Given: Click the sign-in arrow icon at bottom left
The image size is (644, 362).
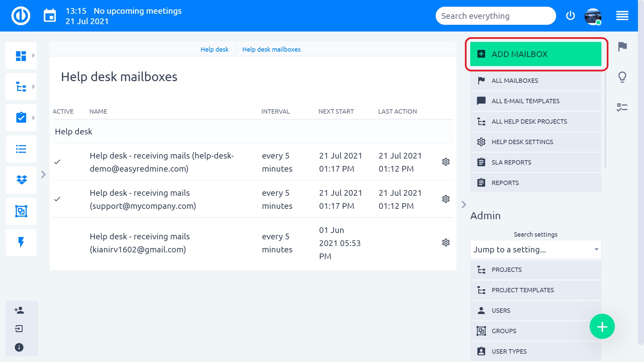Looking at the screenshot, I should click(19, 328).
